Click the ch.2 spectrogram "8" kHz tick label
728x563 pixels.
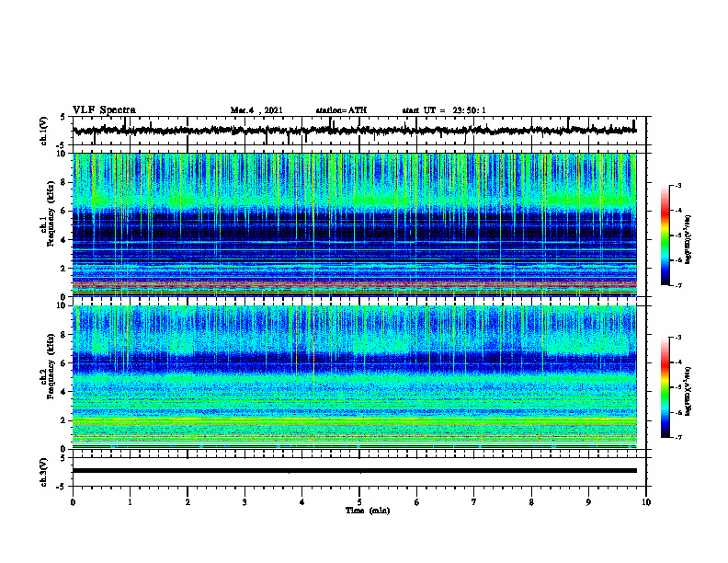[x=63, y=335]
